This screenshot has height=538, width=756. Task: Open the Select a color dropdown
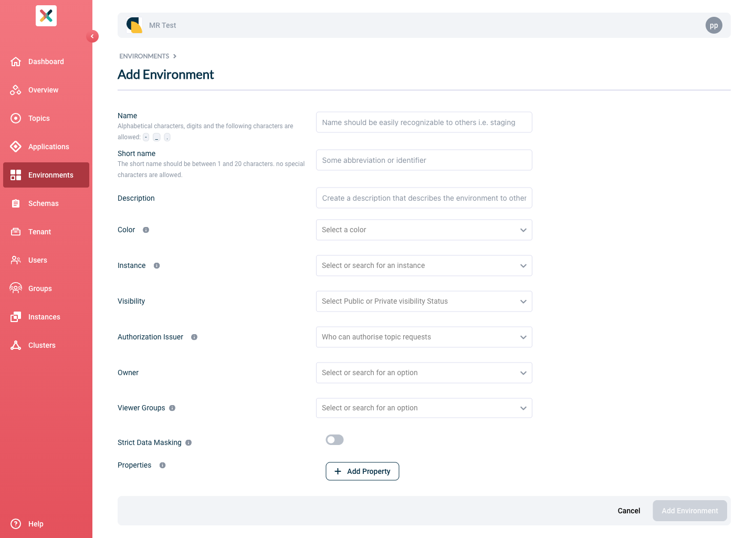pyautogui.click(x=424, y=230)
